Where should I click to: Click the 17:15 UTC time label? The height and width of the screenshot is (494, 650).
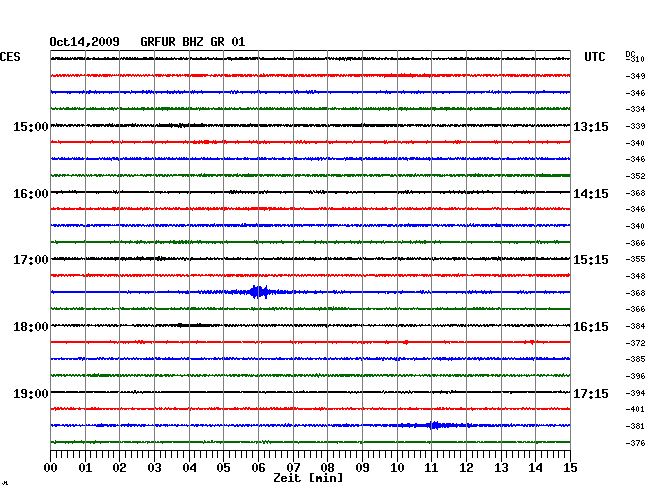click(x=591, y=394)
